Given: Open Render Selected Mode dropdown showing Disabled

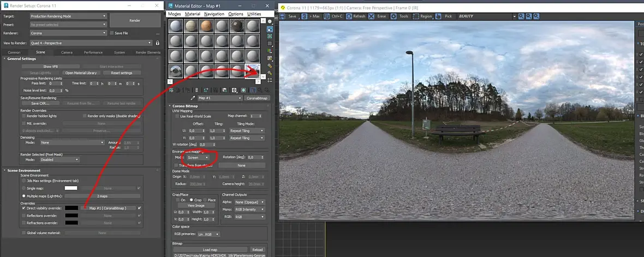Looking at the screenshot, I should tap(58, 160).
